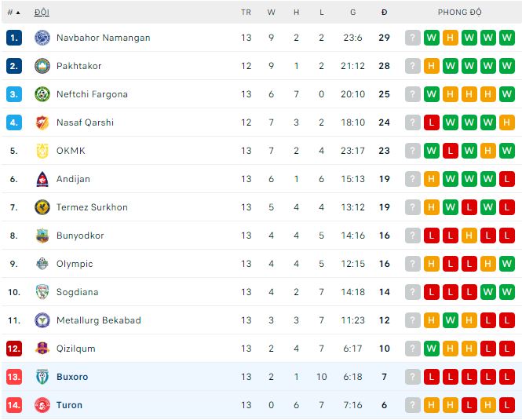Click the Nasaf Qarshi club crest

point(42,122)
